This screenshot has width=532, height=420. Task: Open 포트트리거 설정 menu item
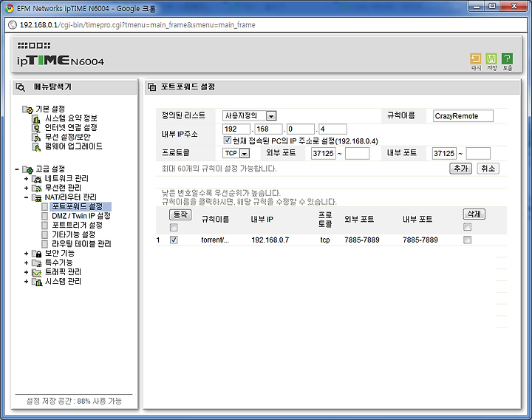point(77,225)
